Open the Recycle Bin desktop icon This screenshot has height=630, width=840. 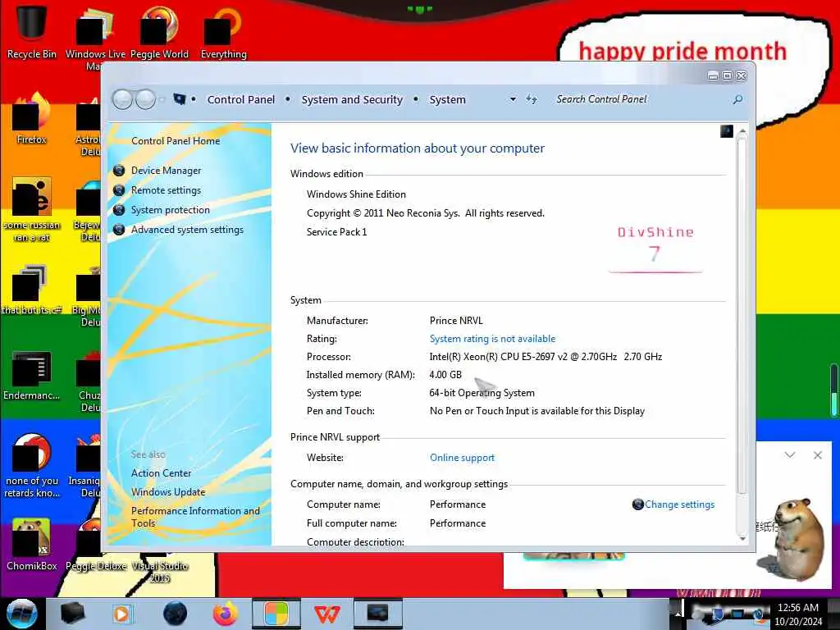click(31, 30)
